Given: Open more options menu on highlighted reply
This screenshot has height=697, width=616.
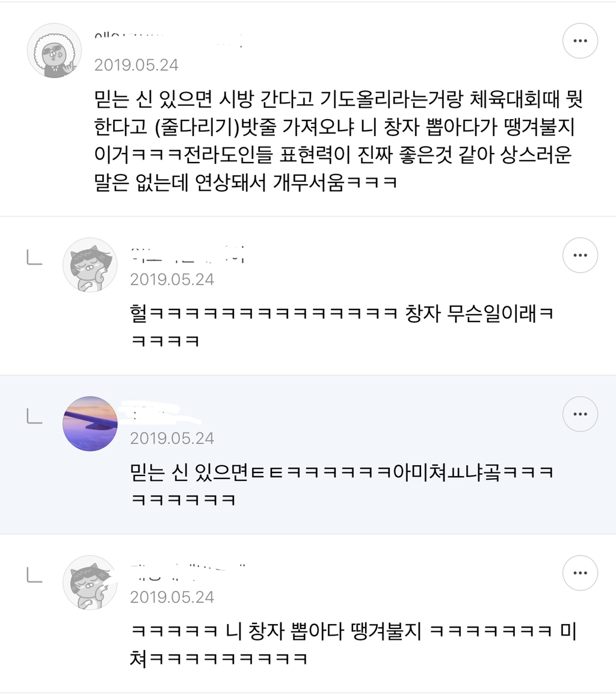Looking at the screenshot, I should [x=580, y=414].
